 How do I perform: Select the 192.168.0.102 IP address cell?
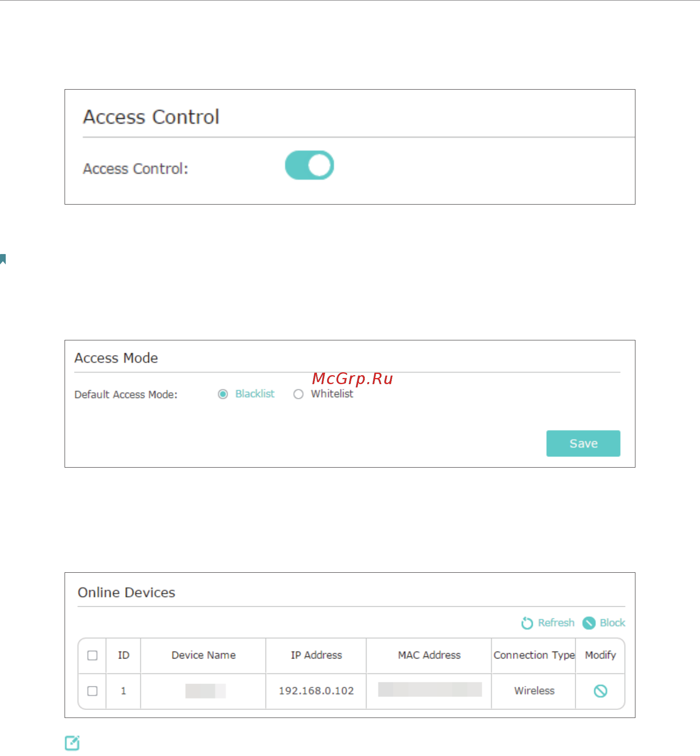coord(316,691)
